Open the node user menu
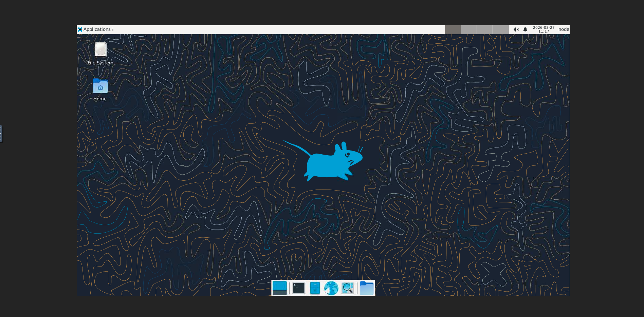 click(x=564, y=29)
